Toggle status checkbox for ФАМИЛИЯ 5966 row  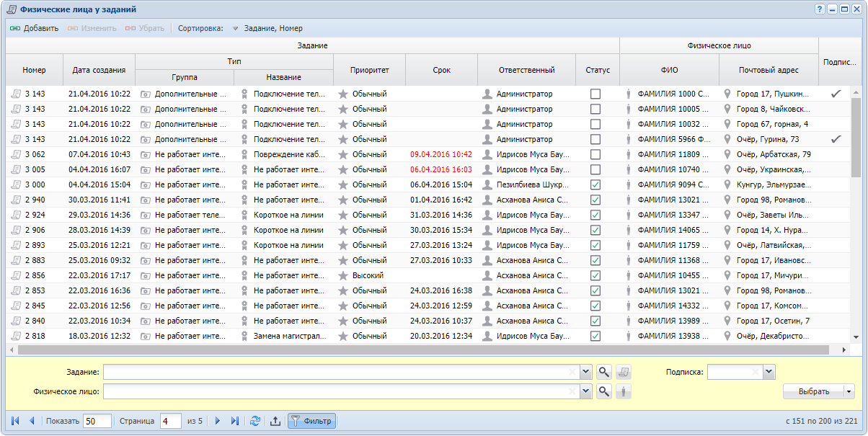point(595,139)
